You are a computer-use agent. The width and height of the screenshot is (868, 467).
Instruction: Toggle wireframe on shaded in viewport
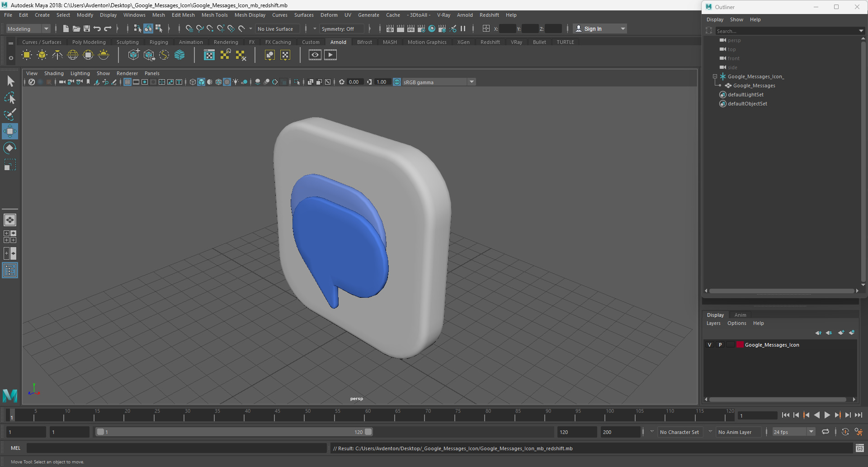[x=218, y=82]
